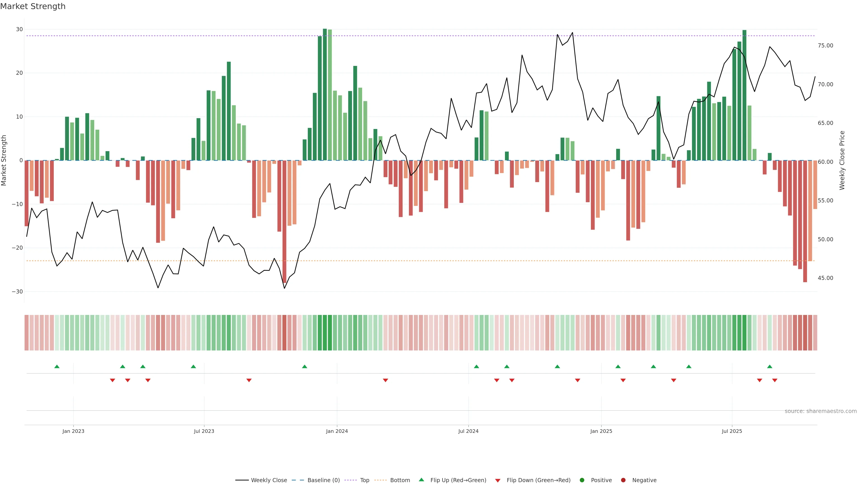Click the Jan 2024 x-axis label
Viewport: 868px width, 488px height.
tap(337, 431)
